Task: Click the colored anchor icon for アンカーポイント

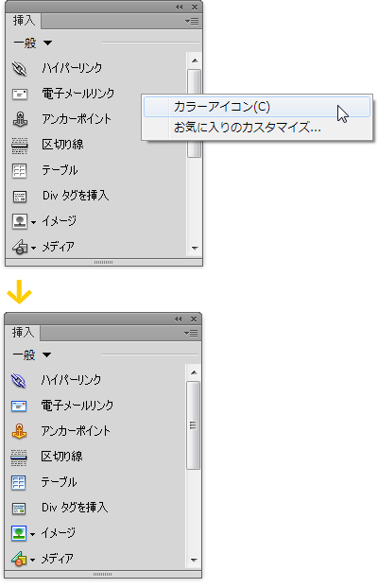Action: click(19, 431)
